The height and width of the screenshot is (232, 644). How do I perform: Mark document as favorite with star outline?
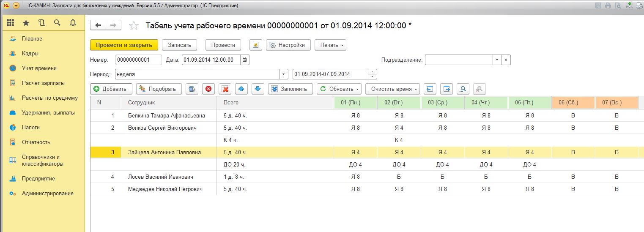pyautogui.click(x=134, y=26)
